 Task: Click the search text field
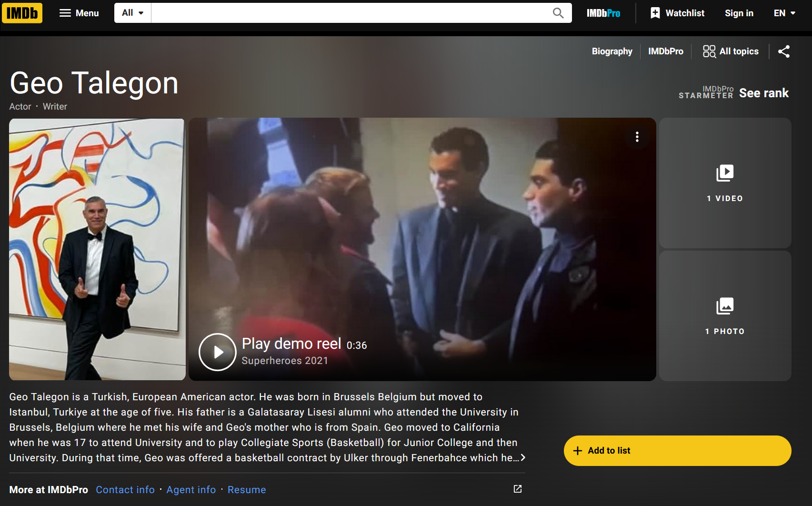350,13
